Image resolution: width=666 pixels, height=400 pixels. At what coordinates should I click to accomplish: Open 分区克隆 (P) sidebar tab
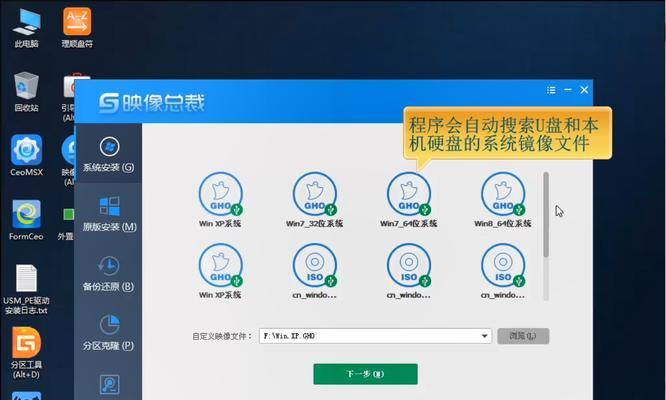tap(109, 333)
